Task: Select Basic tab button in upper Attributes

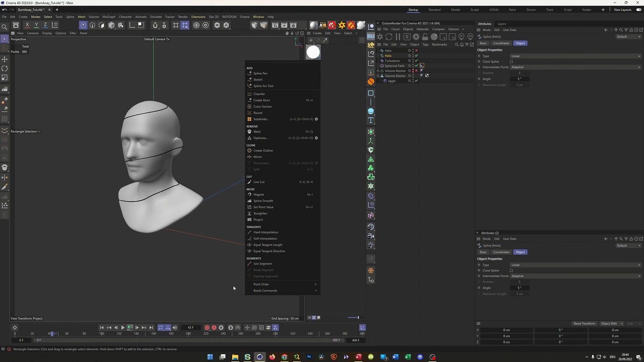Action: [483, 43]
